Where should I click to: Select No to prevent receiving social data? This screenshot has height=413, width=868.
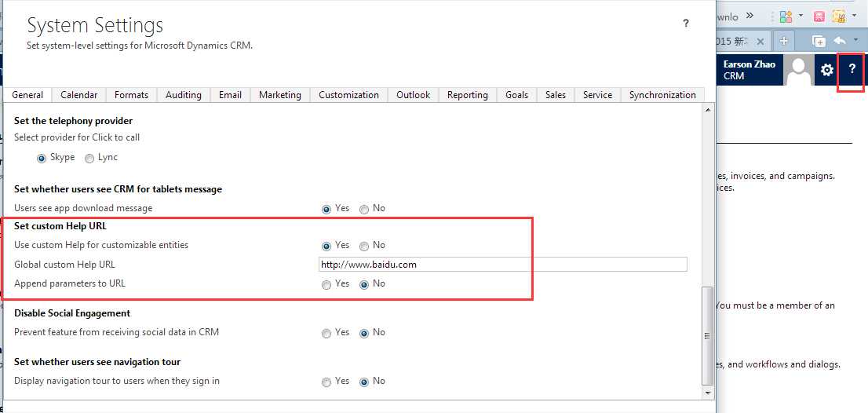tap(364, 333)
